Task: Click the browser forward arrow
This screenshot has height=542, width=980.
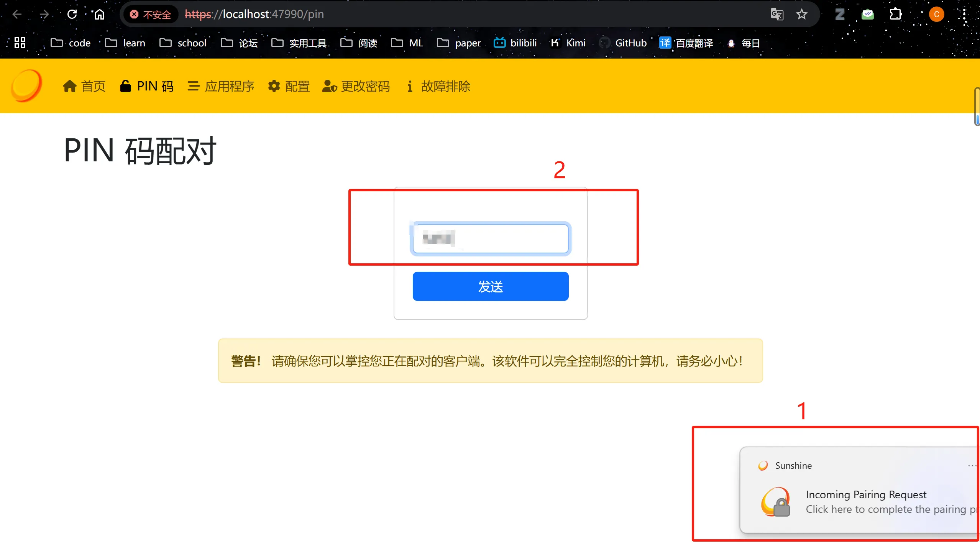Action: point(44,15)
